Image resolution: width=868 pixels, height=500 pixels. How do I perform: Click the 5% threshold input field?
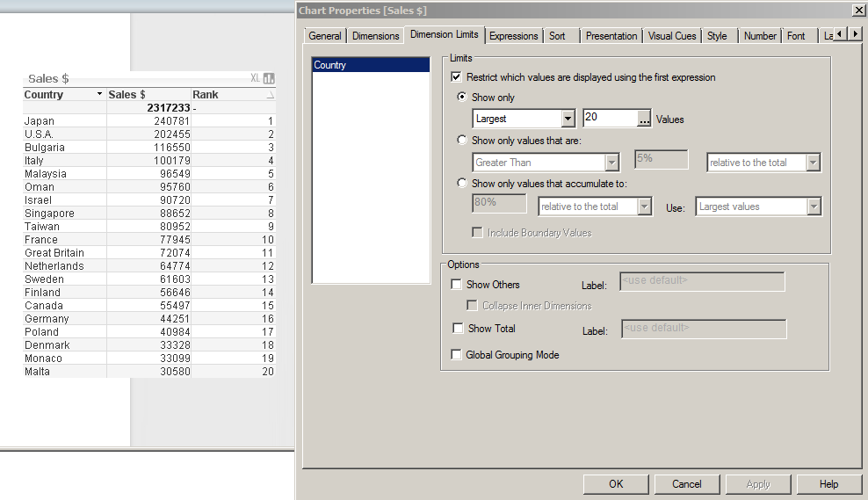click(x=661, y=159)
